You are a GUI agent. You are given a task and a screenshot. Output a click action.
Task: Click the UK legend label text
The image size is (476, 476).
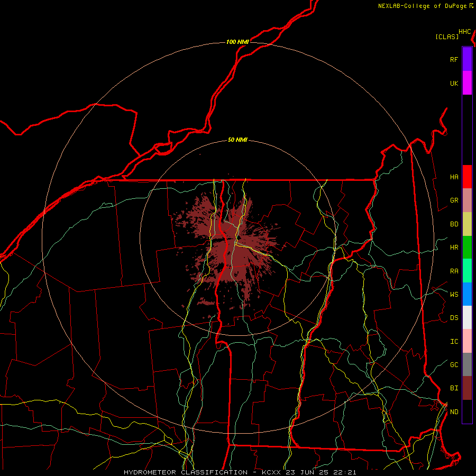pos(454,83)
